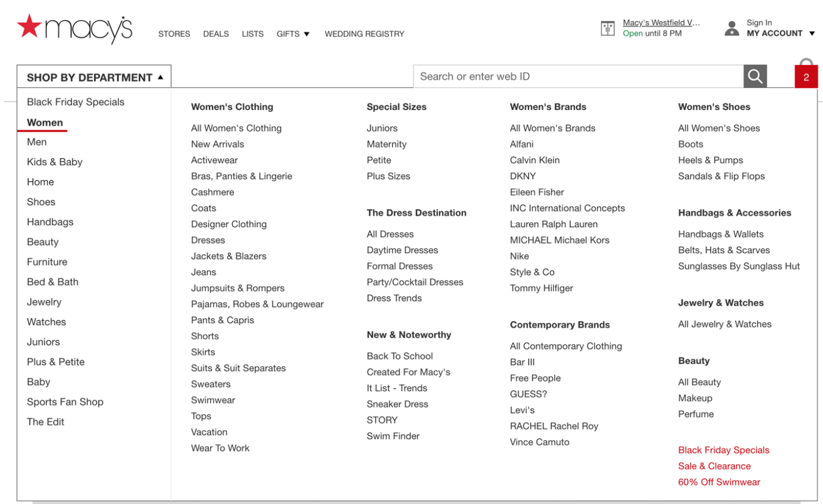Open New Arrivals link

click(x=218, y=144)
